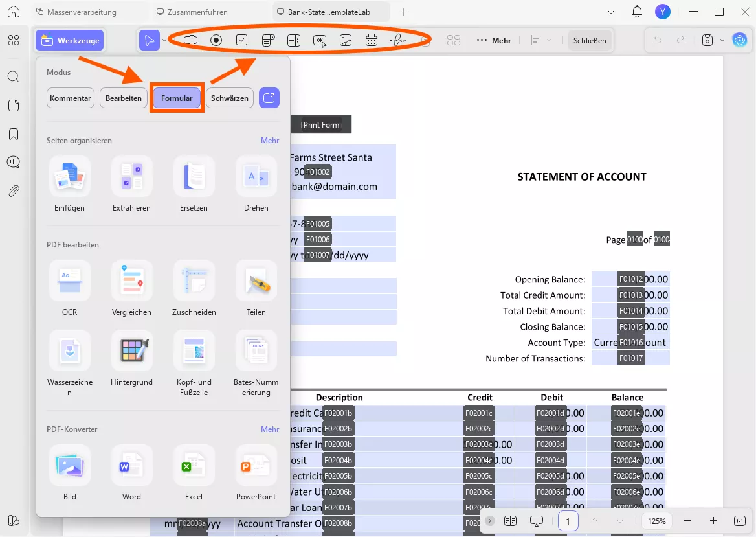Open the Bates-Nummerierung tool
The height and width of the screenshot is (537, 756).
(256, 364)
